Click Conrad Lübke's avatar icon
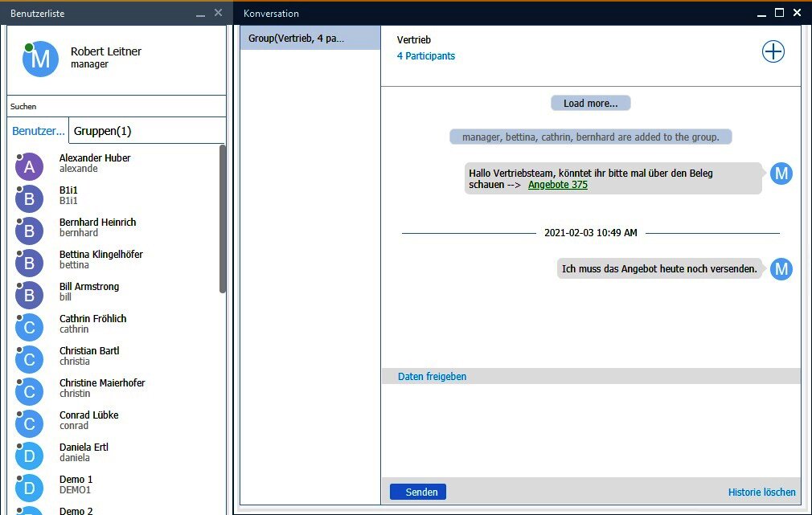Screen dimensions: 812x515 point(30,423)
